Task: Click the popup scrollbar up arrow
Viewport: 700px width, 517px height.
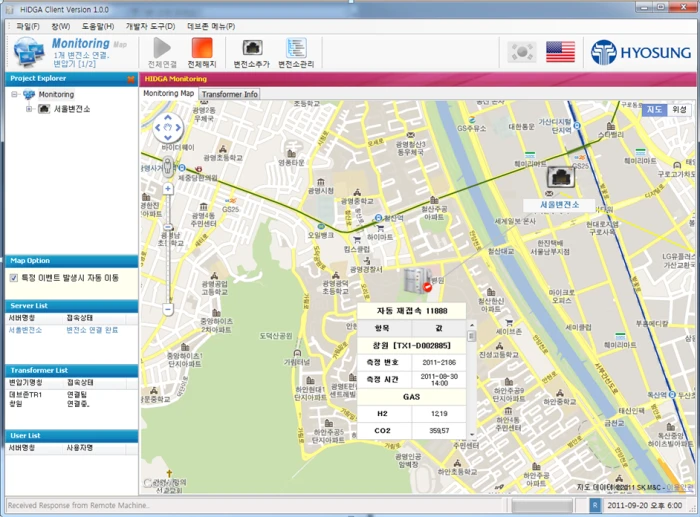Action: click(471, 325)
